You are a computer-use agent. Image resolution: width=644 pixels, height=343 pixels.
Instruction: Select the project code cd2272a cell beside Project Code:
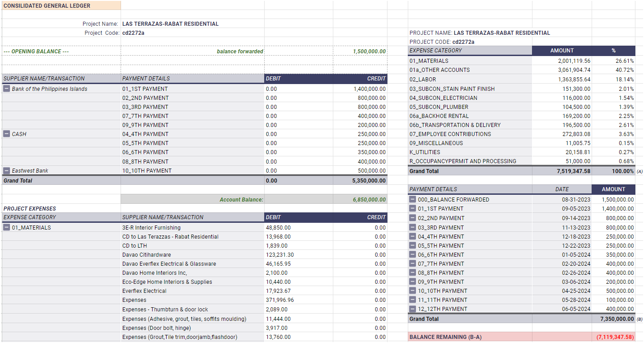tap(192, 33)
